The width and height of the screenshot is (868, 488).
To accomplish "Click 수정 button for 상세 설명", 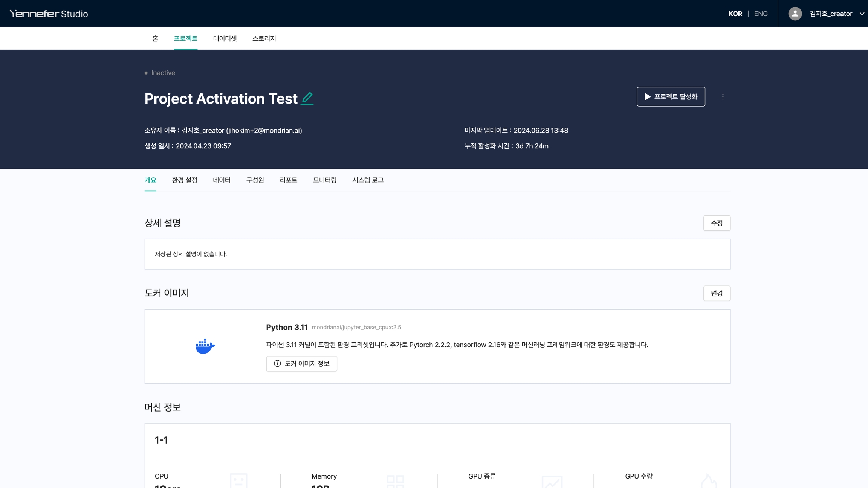I will [717, 223].
